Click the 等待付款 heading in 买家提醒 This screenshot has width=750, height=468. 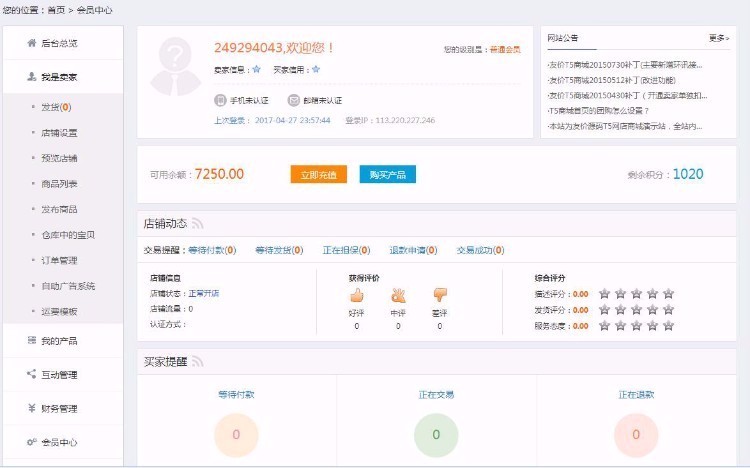click(x=236, y=395)
